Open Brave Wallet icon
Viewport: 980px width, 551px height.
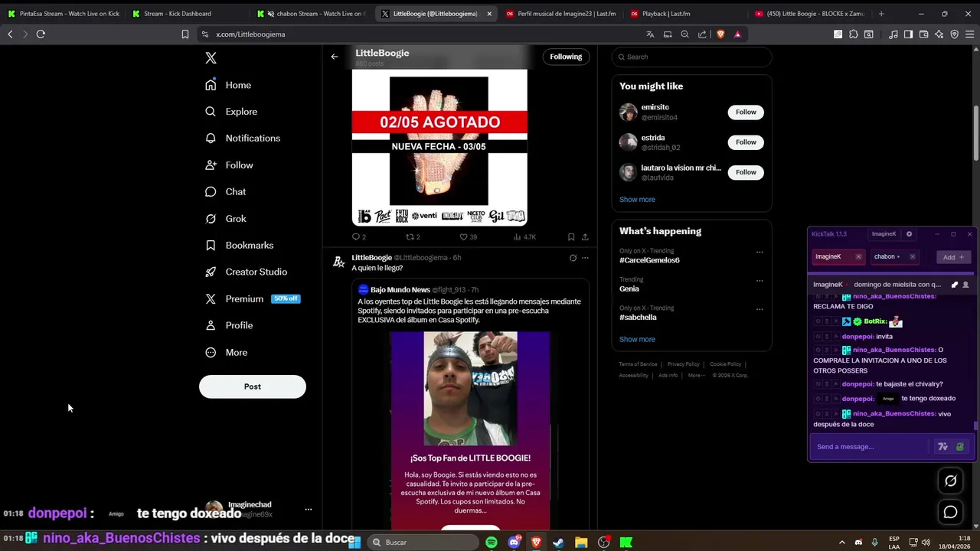click(923, 34)
